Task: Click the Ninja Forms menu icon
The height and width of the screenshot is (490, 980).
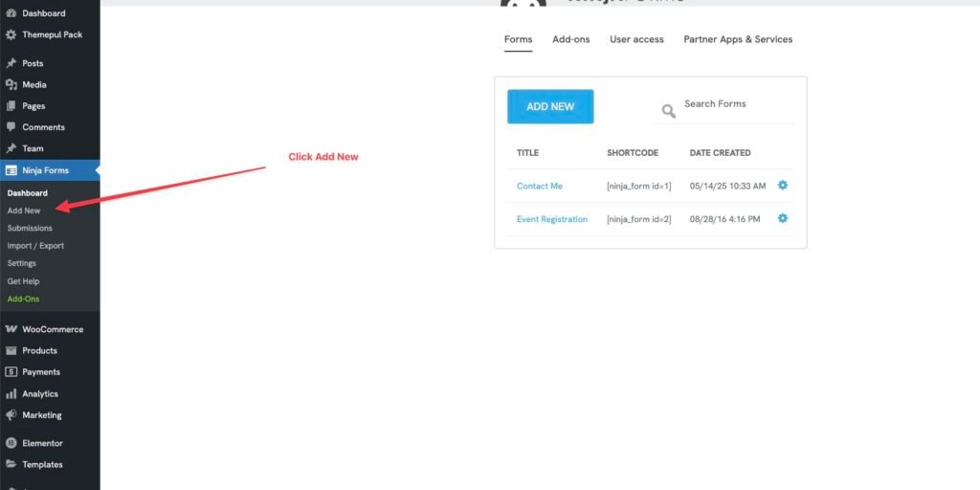Action: click(11, 170)
